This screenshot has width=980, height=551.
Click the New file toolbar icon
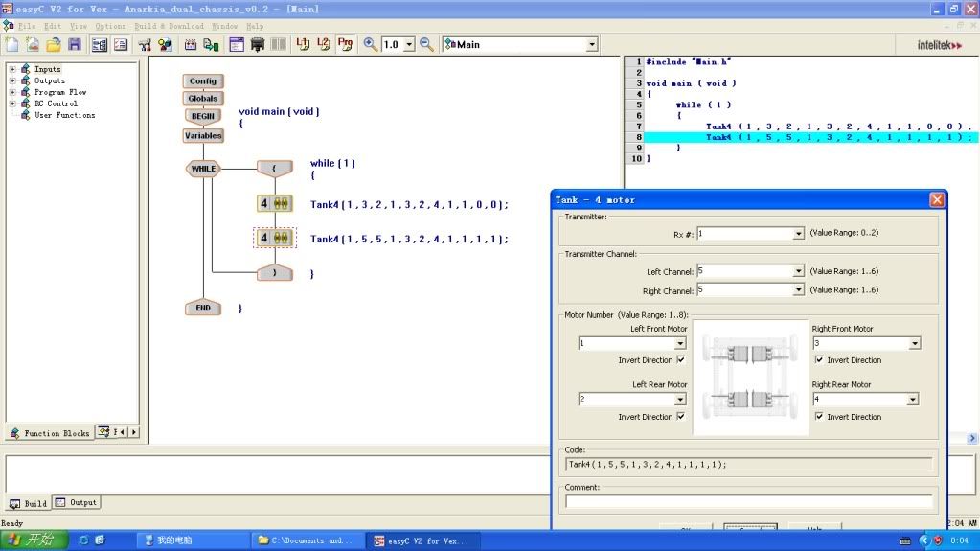(11, 44)
